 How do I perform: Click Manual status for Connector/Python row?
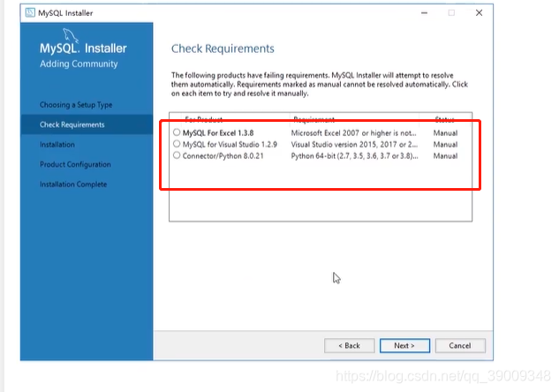coord(445,155)
